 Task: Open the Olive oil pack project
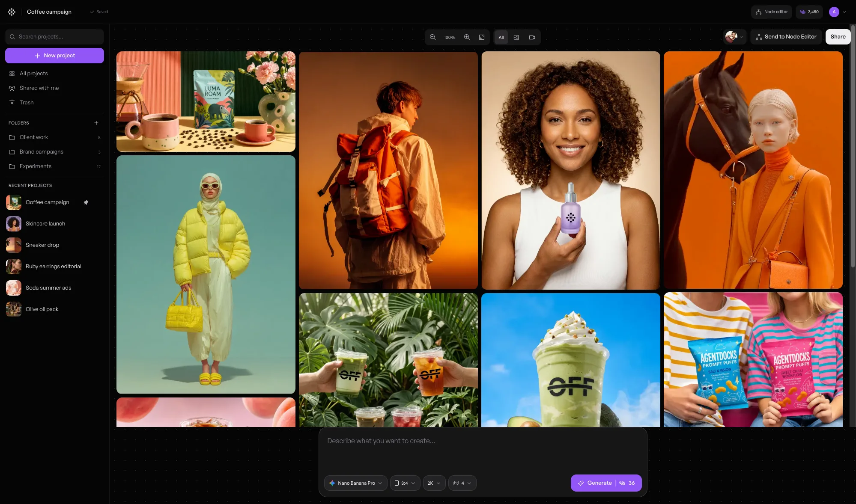pos(54,309)
